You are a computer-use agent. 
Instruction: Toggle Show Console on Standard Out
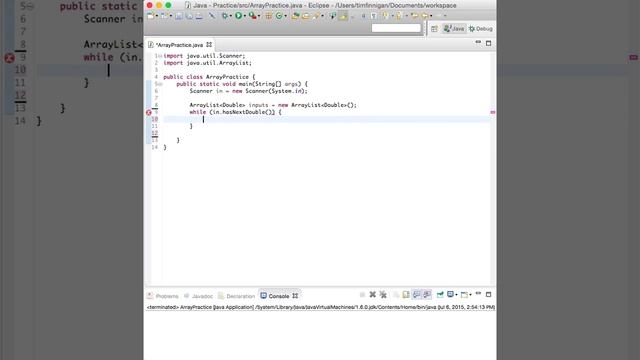(417, 295)
